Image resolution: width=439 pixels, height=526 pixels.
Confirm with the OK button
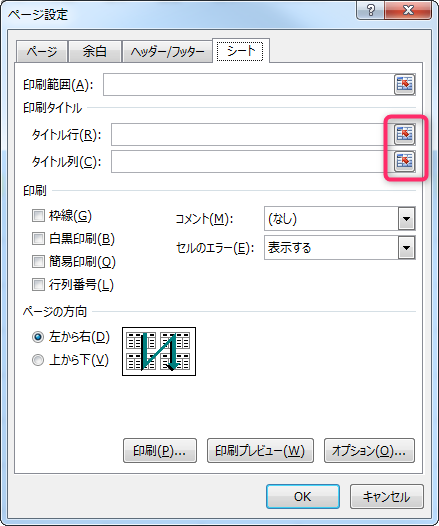303,496
